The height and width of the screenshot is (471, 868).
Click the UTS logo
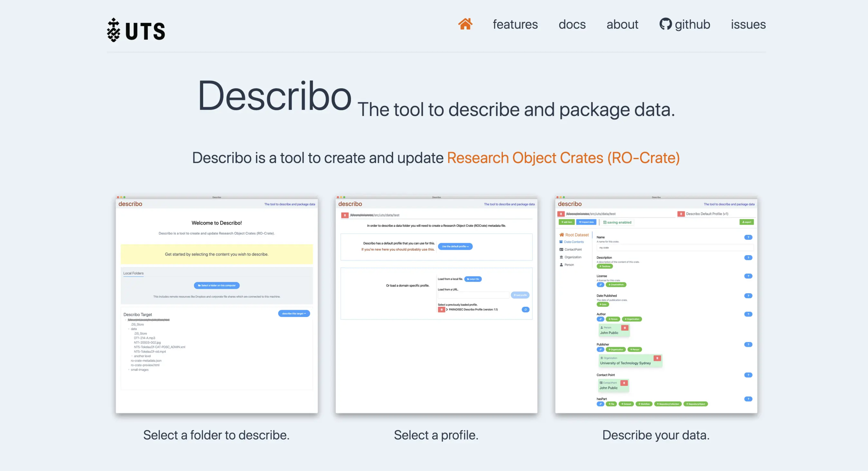(136, 30)
